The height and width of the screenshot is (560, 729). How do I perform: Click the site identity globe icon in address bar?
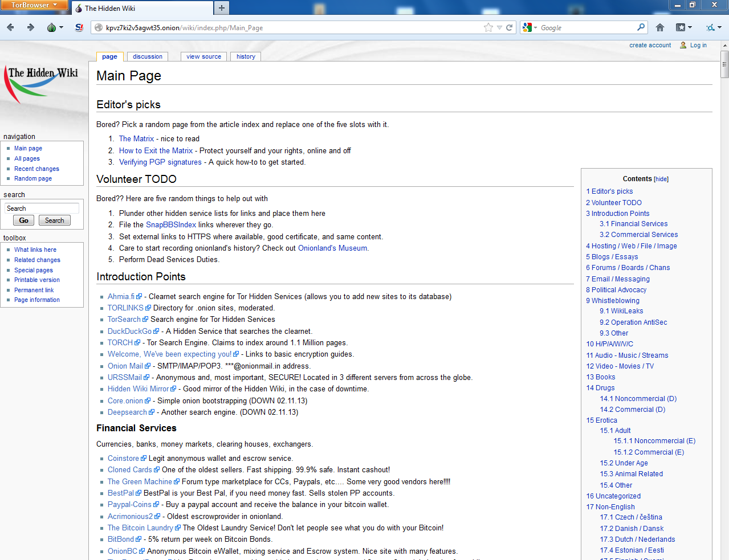[98, 27]
